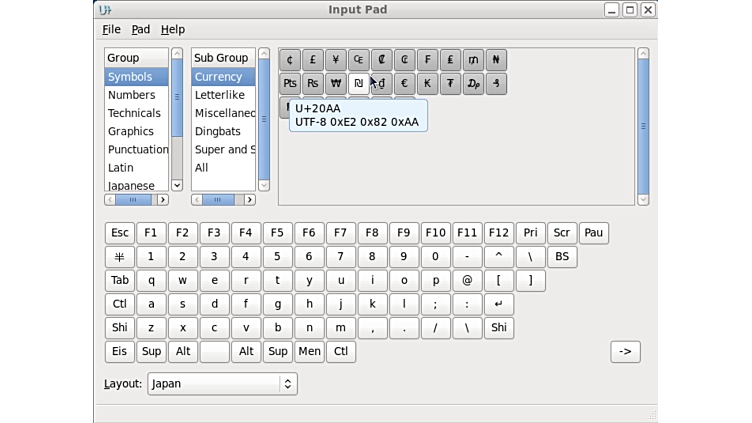Toggle the Alt key right after Eis and Sup
The height and width of the screenshot is (423, 752).
pyautogui.click(x=183, y=351)
